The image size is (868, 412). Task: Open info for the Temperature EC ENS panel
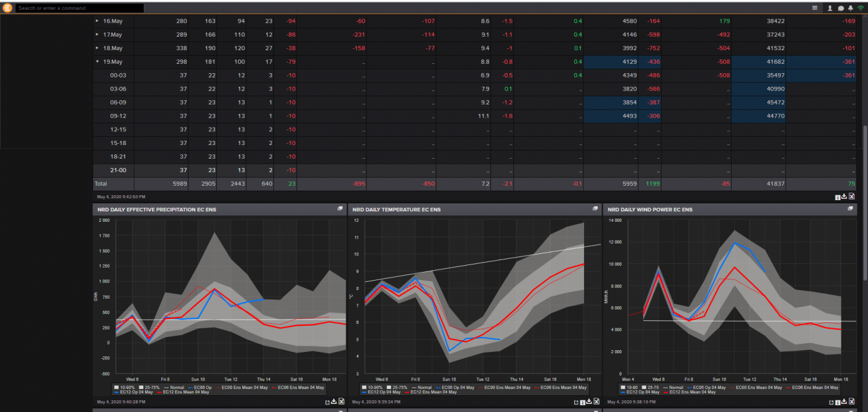tap(582, 401)
